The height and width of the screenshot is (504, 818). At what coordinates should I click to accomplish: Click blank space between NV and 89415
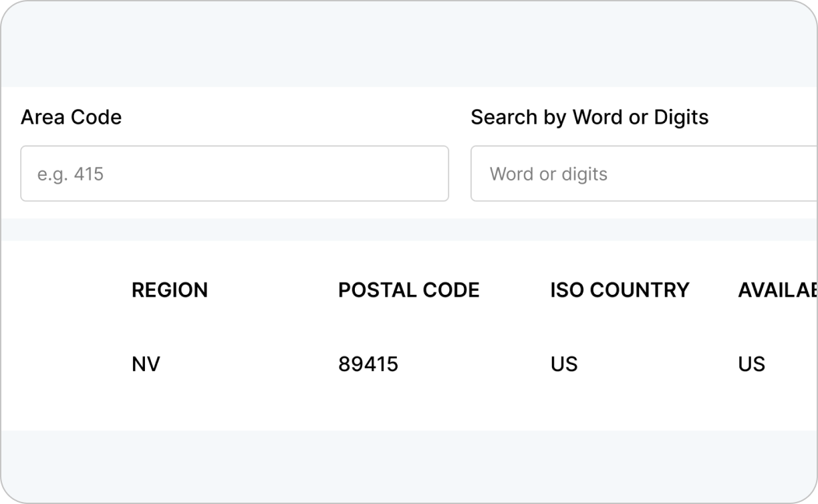(x=247, y=364)
